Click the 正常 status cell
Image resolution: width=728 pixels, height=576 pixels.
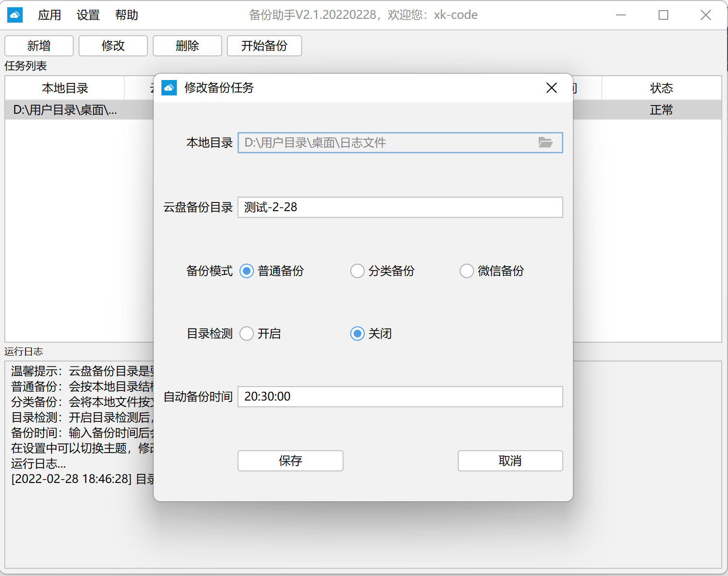662,110
